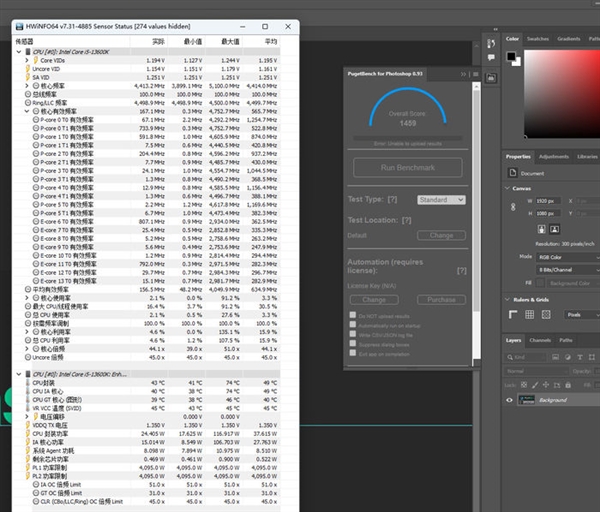Screen dimensions: 600x512
Task: Toggle the rulers icon in Rulers & Grids
Action: point(512,314)
